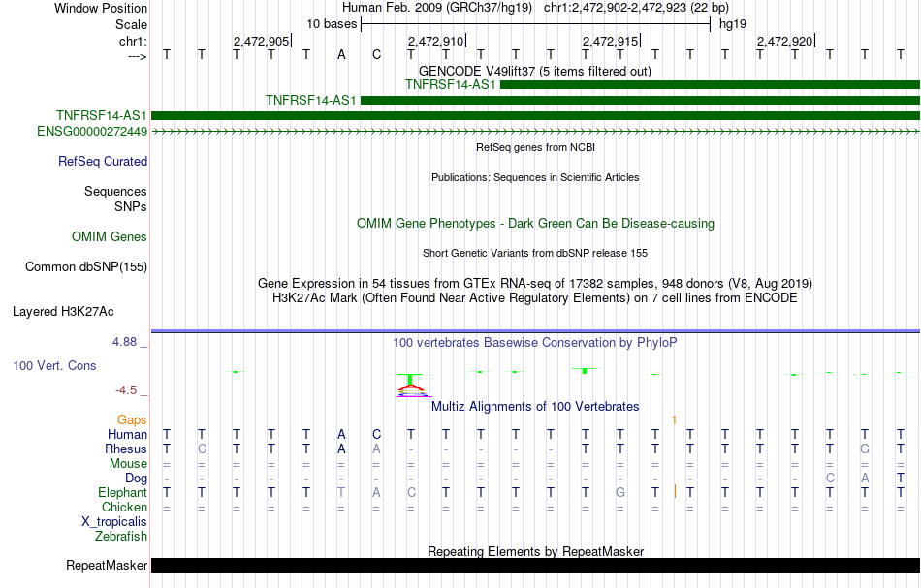
Task: Click the Gaps row label
Action: click(x=132, y=419)
